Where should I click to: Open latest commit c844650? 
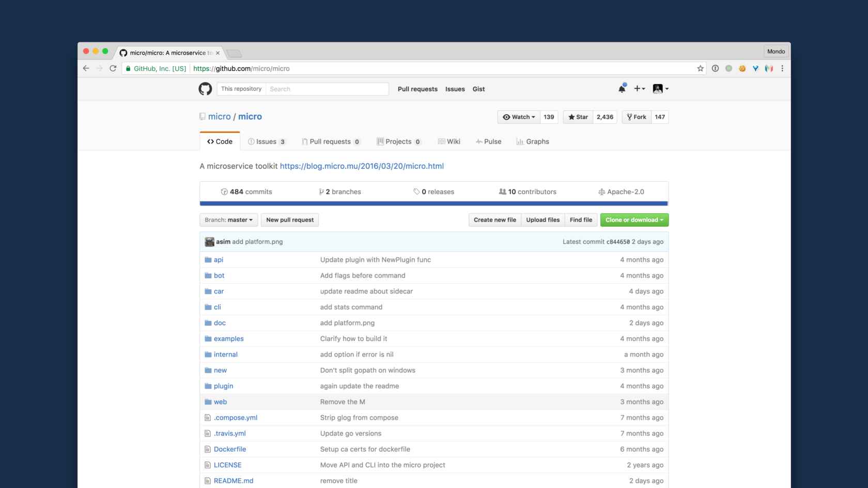(x=618, y=242)
